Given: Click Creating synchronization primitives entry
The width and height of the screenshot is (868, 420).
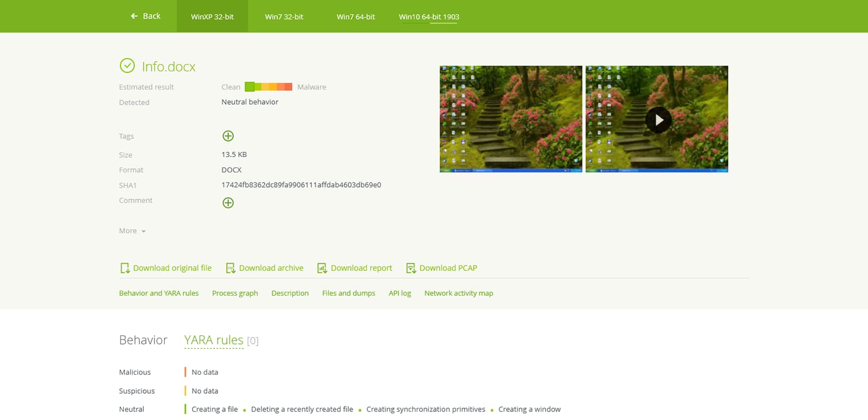Looking at the screenshot, I should pos(426,409).
